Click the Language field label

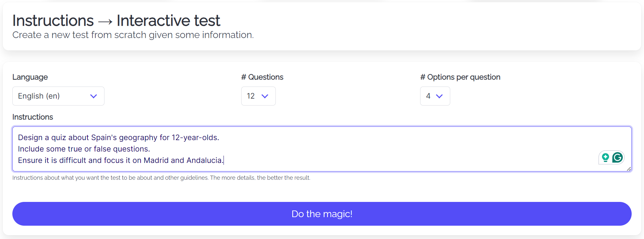click(x=30, y=77)
